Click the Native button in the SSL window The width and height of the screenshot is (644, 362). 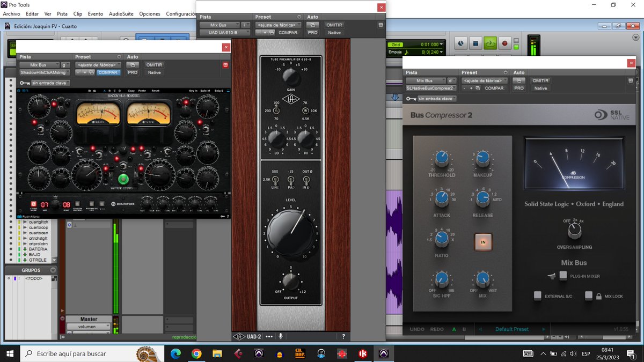540,88
